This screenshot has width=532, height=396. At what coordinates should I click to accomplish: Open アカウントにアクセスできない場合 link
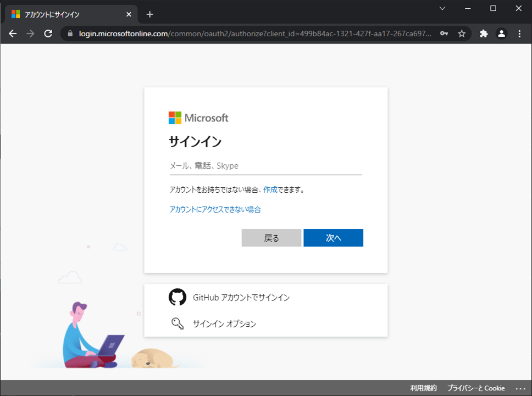[x=215, y=209]
